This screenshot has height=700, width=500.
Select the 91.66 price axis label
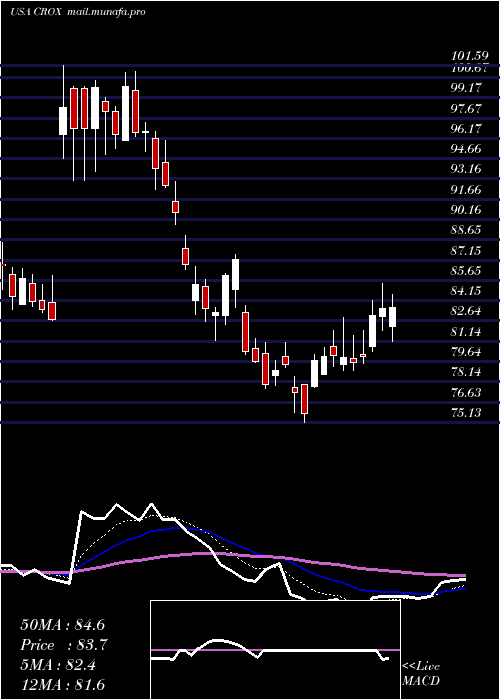[x=466, y=190]
